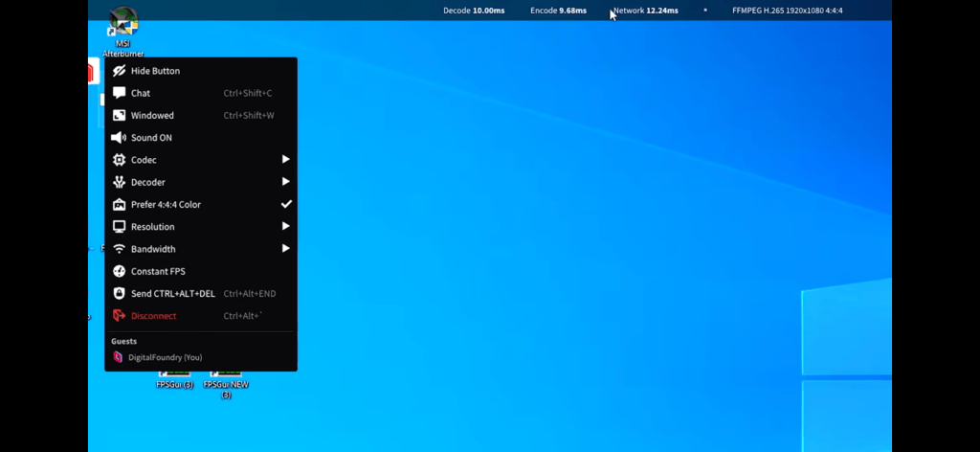The height and width of the screenshot is (452, 980).
Task: Select Hide Button from the menu
Action: point(201,71)
